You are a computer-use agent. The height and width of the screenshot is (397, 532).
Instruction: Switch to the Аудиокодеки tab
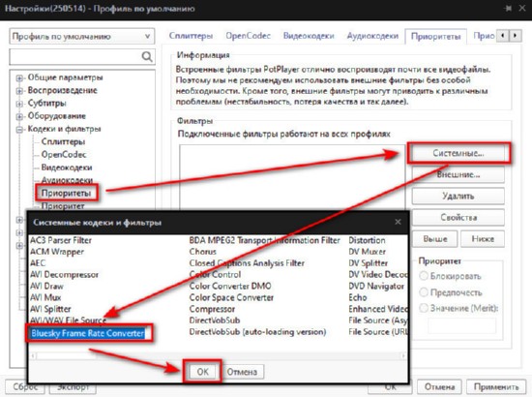coord(372,36)
